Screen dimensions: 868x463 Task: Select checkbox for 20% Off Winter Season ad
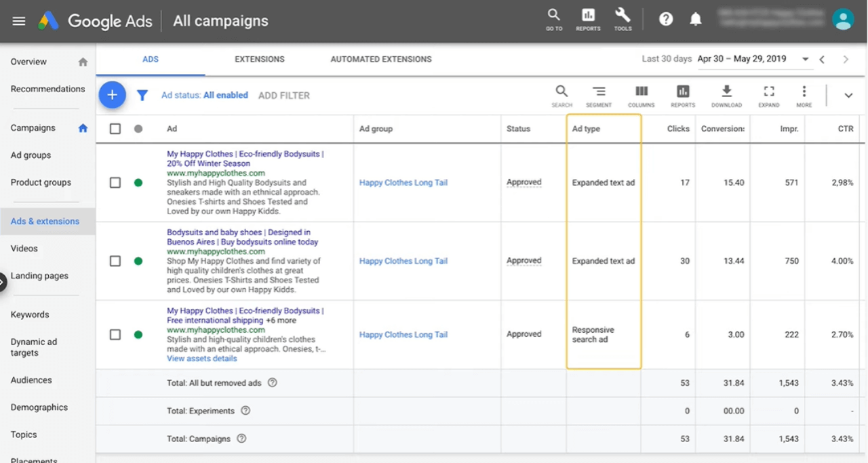pos(115,182)
